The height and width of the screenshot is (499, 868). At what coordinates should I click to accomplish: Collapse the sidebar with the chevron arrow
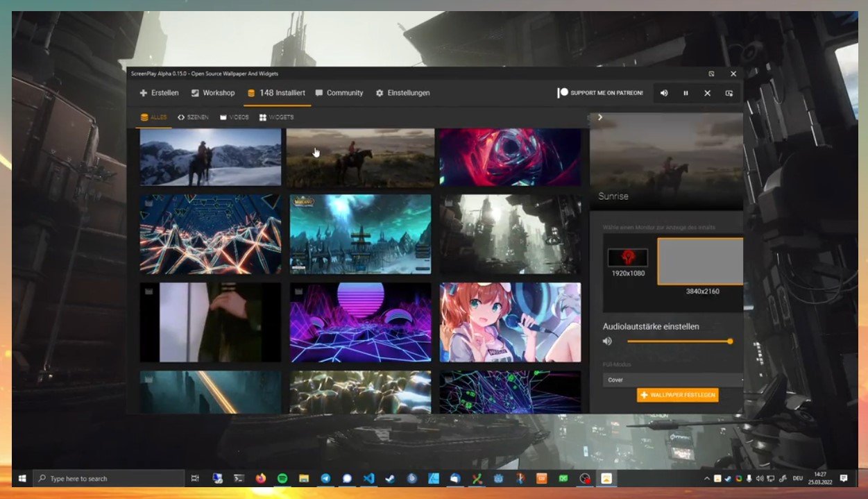pos(600,117)
